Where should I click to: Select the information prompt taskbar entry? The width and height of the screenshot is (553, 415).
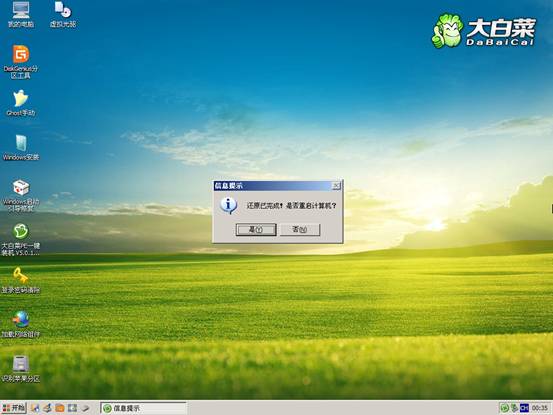point(143,408)
